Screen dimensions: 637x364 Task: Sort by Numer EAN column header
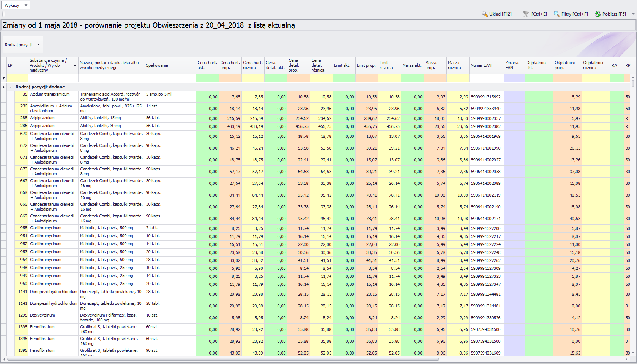pyautogui.click(x=486, y=65)
